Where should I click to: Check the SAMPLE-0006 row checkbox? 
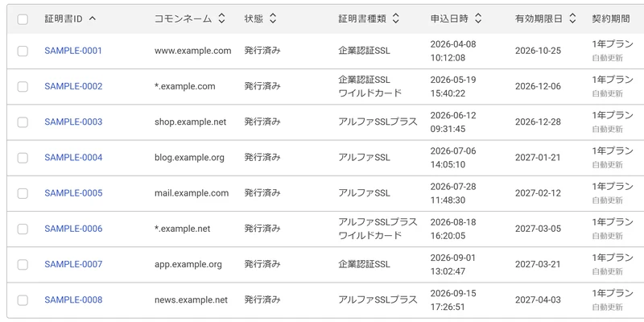click(23, 229)
